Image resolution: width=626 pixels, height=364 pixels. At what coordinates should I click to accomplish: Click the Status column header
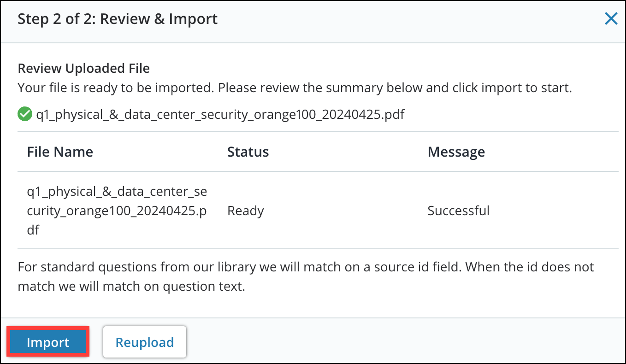(x=248, y=152)
